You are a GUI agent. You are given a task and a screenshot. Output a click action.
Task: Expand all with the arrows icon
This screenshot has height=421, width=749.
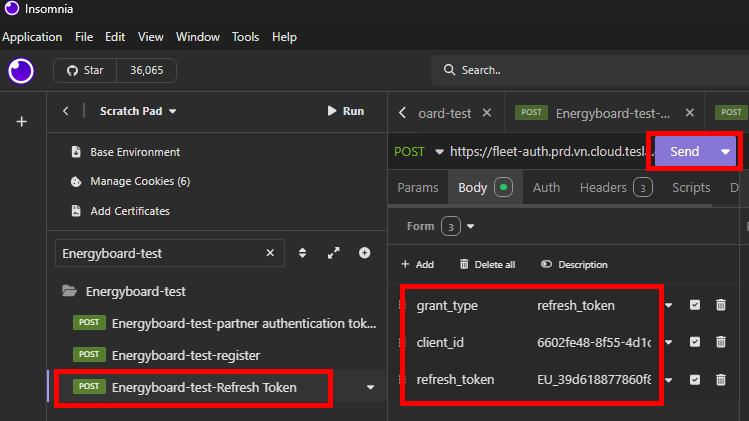click(x=333, y=253)
